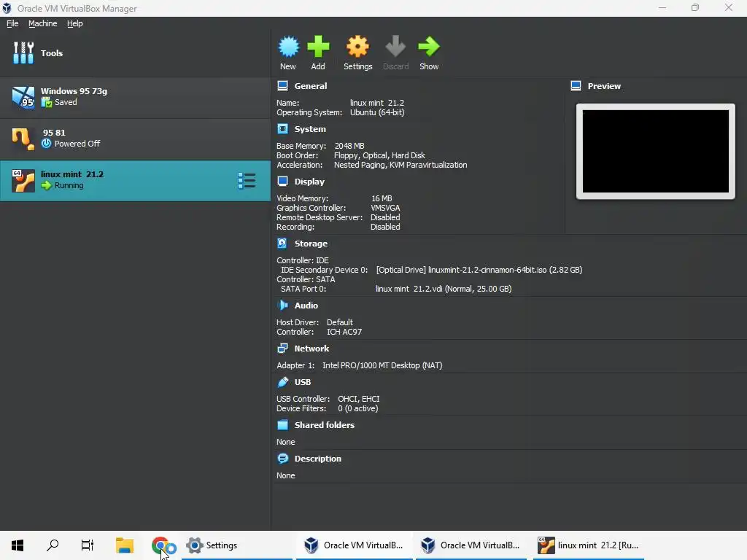Click the General section icon
The width and height of the screenshot is (747, 560).
[282, 86]
